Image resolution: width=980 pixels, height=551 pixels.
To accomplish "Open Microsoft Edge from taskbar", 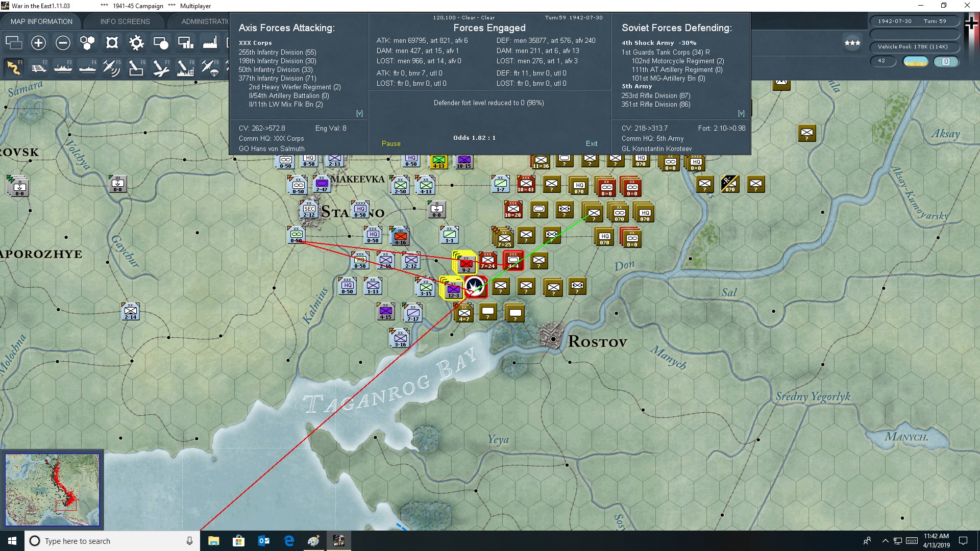I will tap(289, 541).
